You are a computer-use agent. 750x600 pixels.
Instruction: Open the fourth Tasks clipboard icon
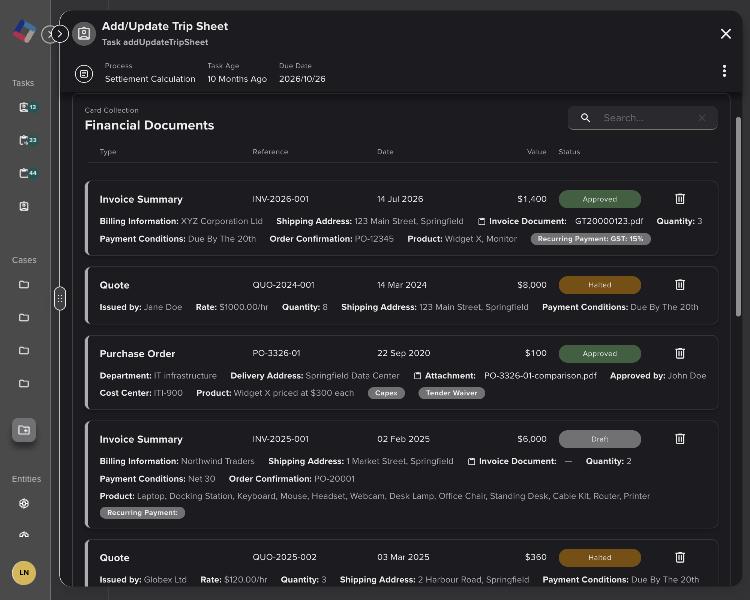[x=24, y=206]
